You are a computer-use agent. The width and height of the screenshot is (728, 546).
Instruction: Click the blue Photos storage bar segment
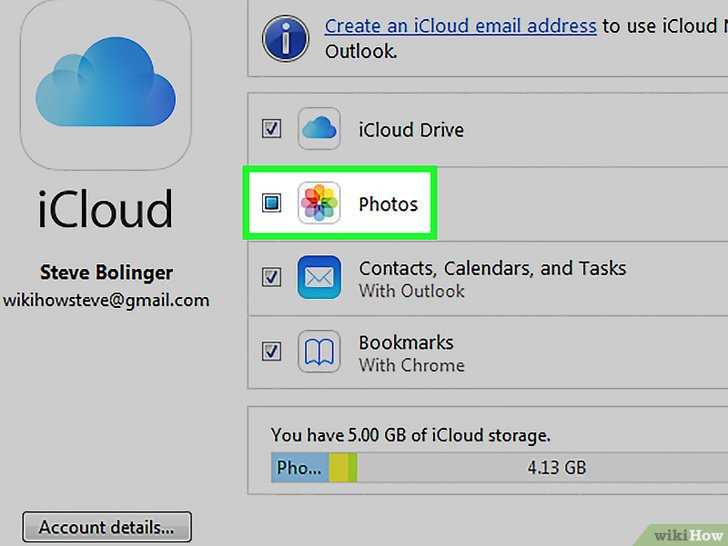(x=300, y=468)
